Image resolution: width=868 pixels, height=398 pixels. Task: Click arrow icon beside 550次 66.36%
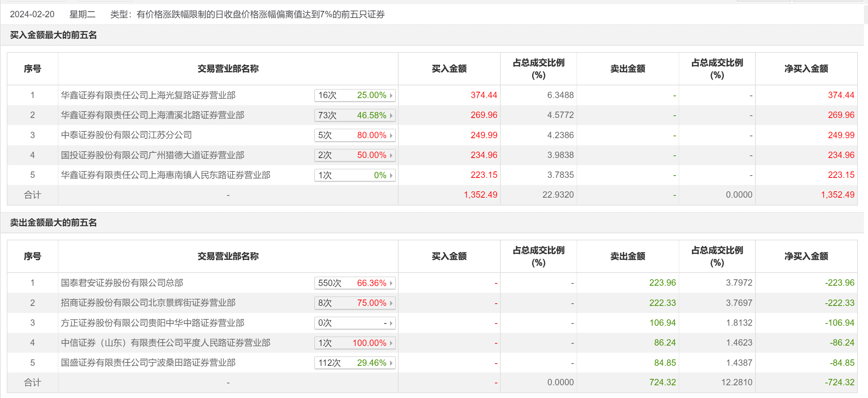[391, 283]
